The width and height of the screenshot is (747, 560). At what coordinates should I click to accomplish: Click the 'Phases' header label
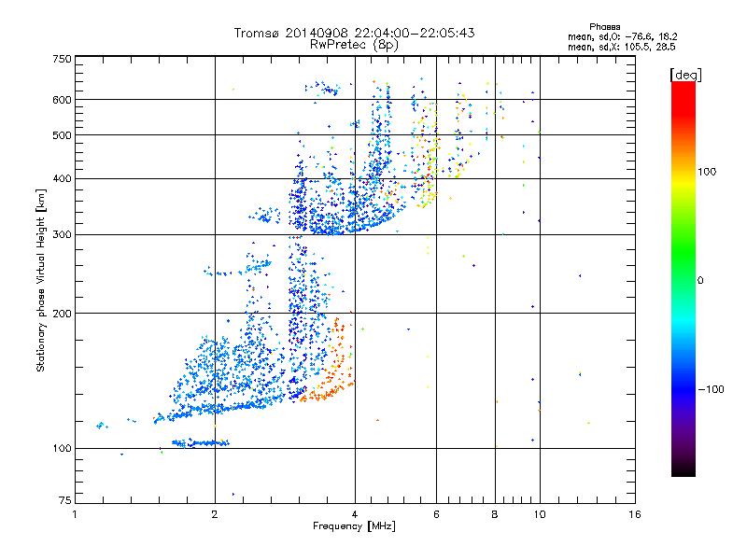604,27
